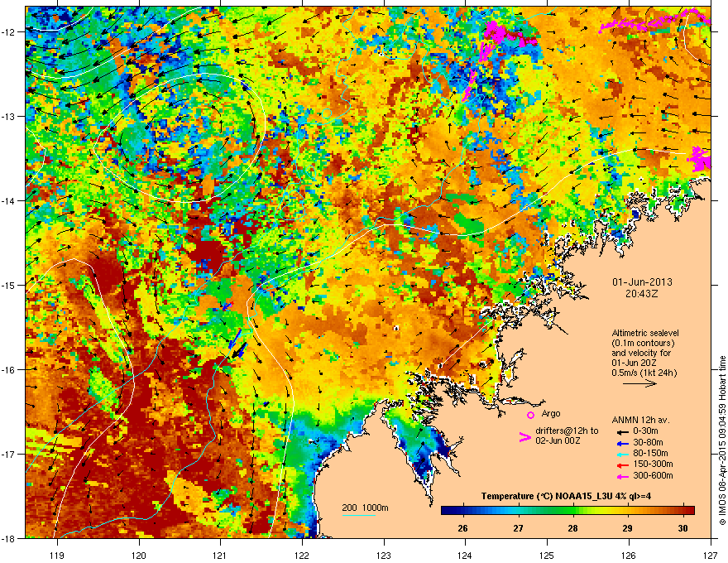
Task: Click the '200 1000m' isobath label
Action: (365, 508)
